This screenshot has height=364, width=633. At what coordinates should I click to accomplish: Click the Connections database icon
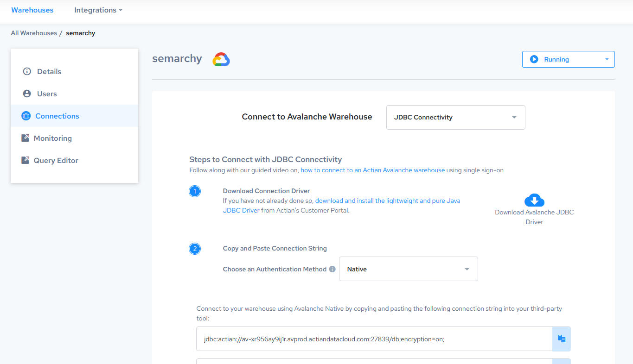(x=26, y=116)
